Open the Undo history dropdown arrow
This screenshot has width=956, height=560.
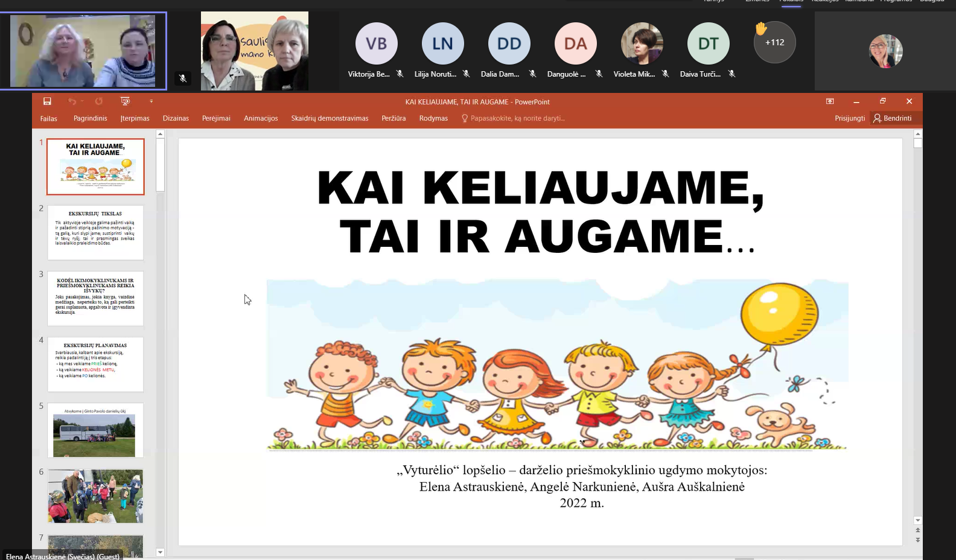[x=82, y=101]
